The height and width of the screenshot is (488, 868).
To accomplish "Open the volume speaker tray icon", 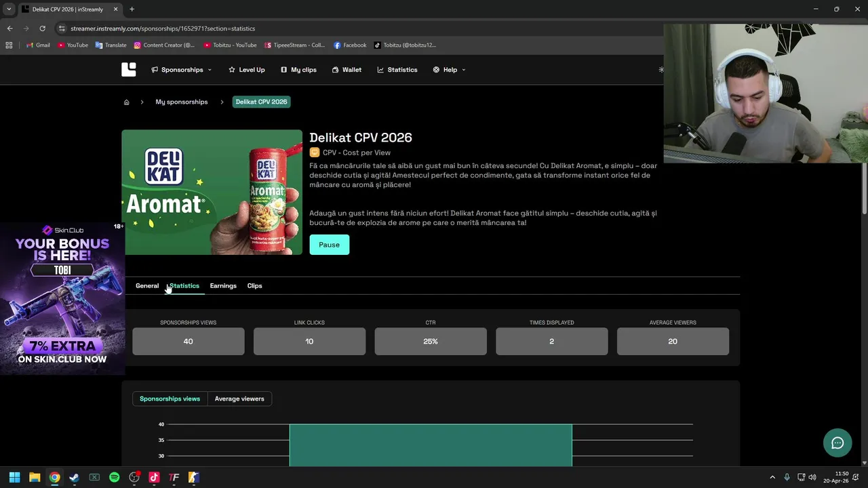I will tap(812, 477).
